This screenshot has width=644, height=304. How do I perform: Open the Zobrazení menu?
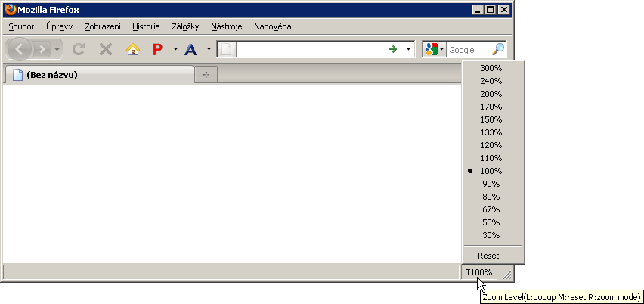(x=103, y=26)
